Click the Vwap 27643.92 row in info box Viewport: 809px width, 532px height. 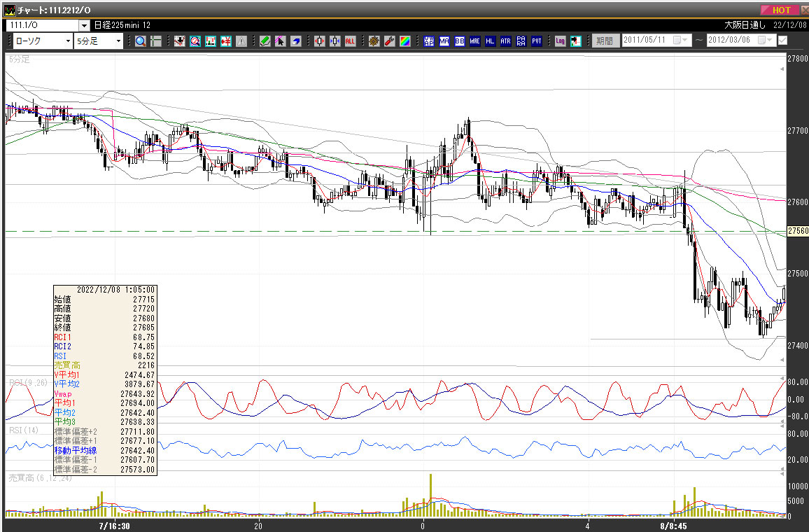click(104, 393)
